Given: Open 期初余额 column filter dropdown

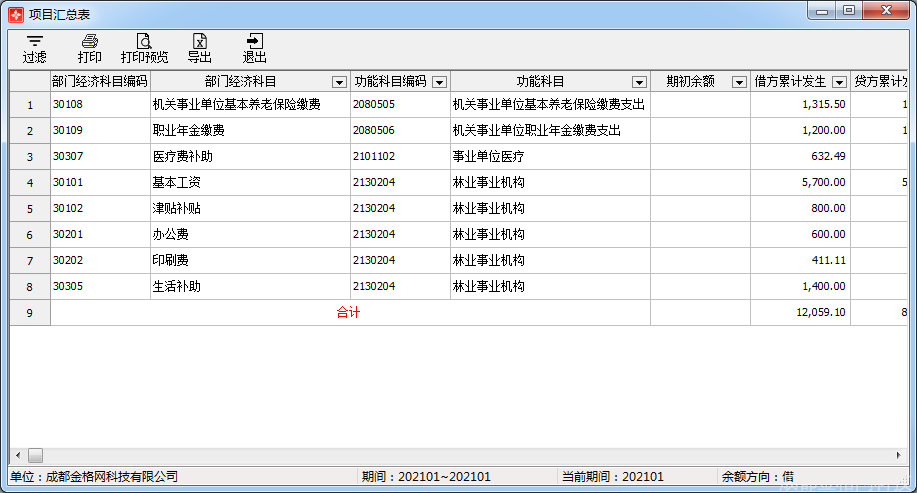Looking at the screenshot, I should coord(740,82).
